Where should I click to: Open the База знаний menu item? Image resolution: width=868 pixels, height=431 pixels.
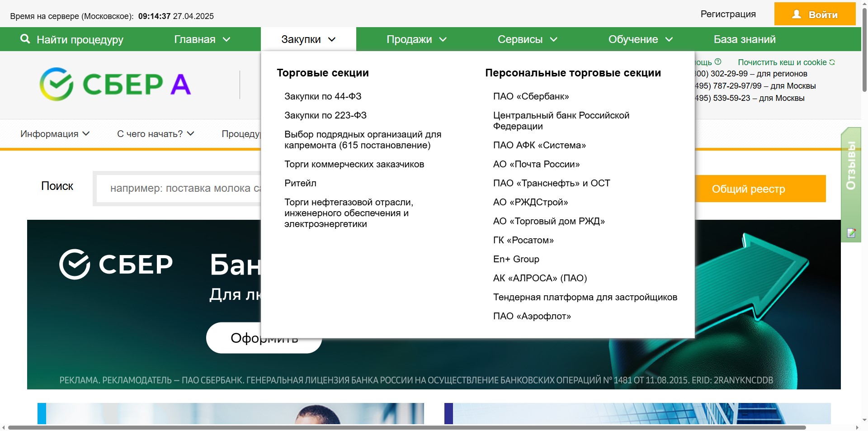click(x=745, y=39)
